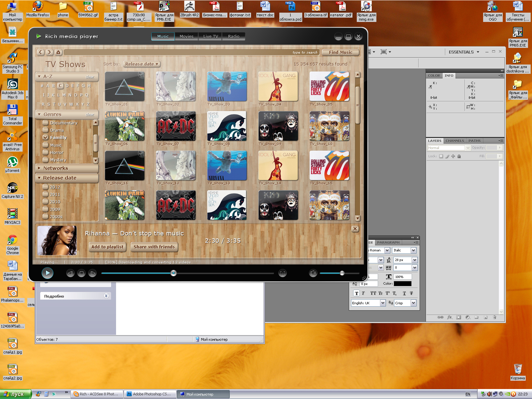
Task: Open the Home icon in media player
Action: (x=58, y=52)
